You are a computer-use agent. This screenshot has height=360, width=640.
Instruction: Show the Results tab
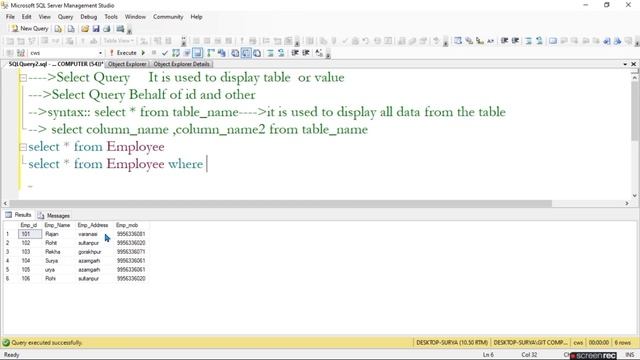tap(18, 215)
